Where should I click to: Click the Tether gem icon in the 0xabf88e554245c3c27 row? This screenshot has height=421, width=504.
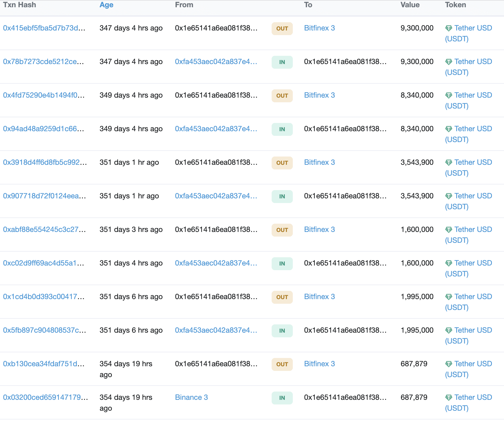pyautogui.click(x=449, y=230)
